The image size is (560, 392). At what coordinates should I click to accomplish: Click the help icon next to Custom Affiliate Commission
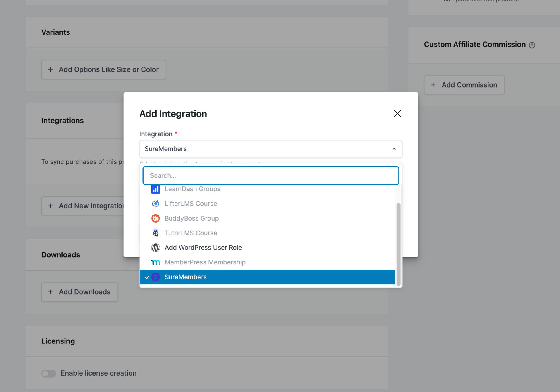(532, 45)
